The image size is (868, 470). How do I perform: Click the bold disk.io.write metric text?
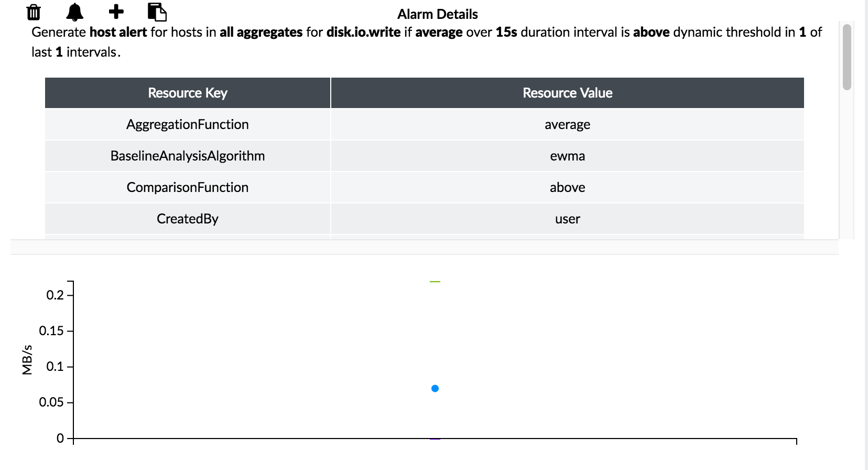(363, 32)
